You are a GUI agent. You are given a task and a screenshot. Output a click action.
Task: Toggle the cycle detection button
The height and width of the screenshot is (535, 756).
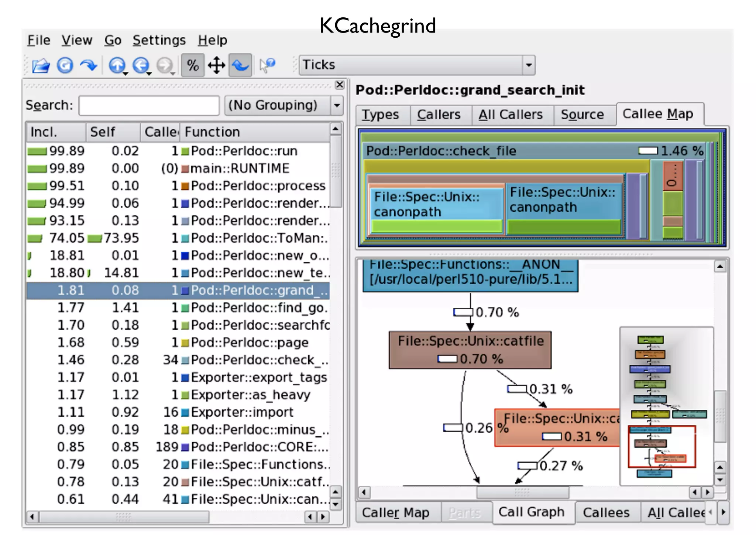point(240,66)
